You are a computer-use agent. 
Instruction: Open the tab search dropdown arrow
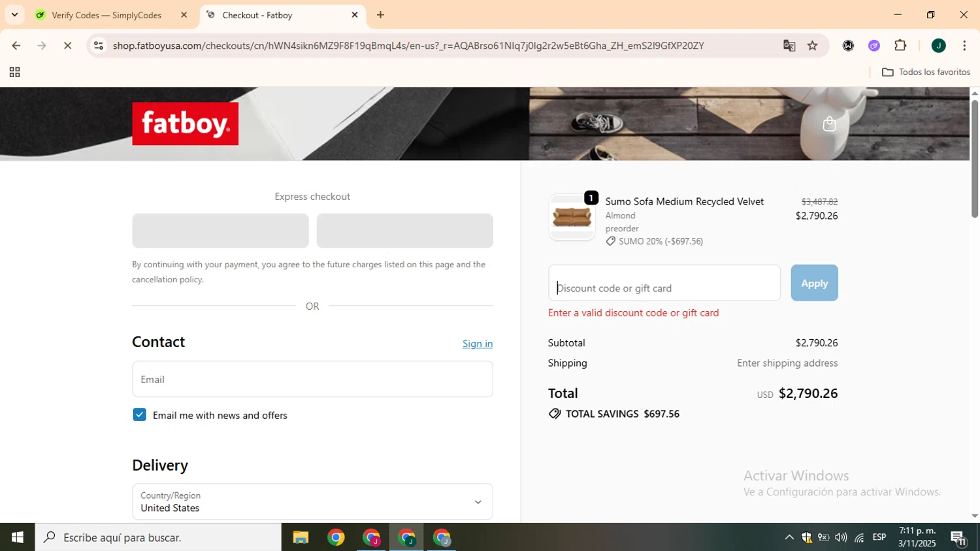[14, 14]
